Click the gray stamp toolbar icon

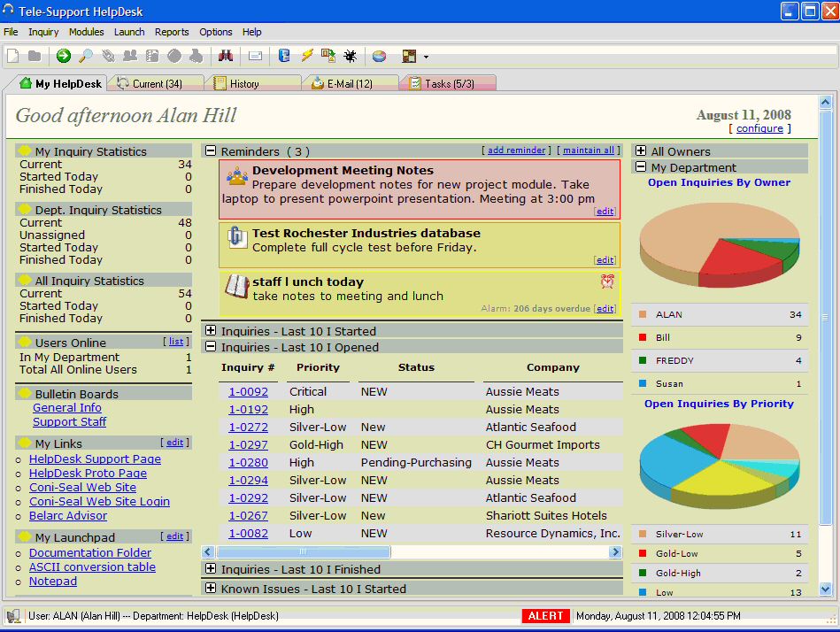click(197, 56)
